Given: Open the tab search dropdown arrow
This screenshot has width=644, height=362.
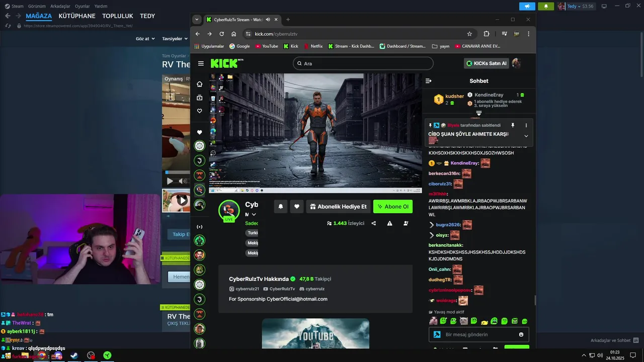Looking at the screenshot, I should [197, 20].
